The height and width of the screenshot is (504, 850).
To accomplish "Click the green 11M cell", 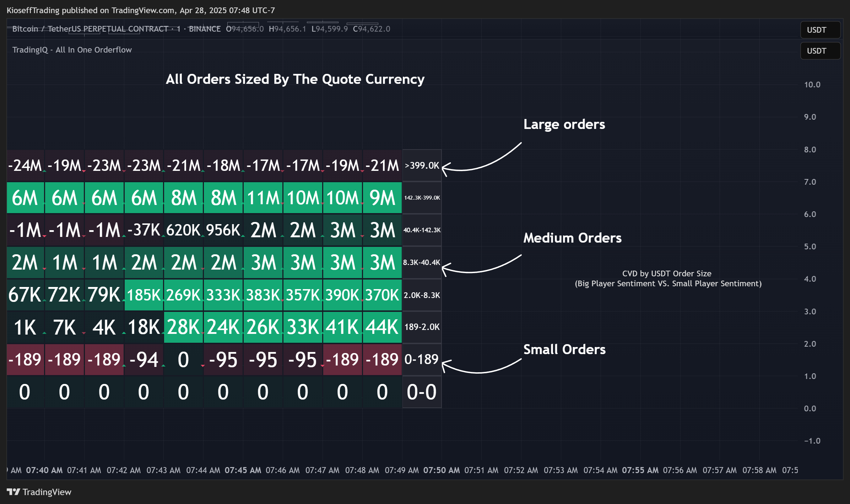I will point(263,198).
